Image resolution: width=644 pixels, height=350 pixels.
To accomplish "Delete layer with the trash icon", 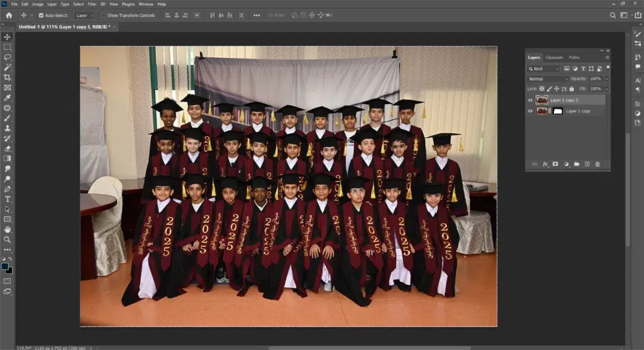I will tap(597, 164).
